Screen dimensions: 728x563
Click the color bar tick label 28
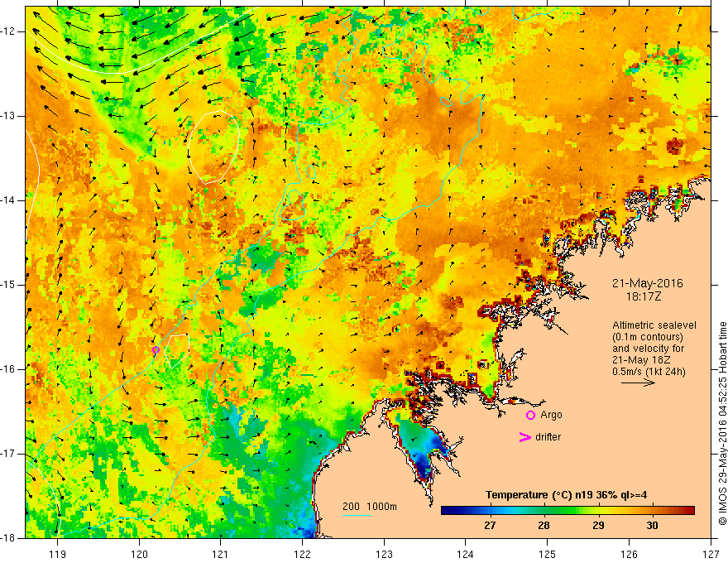[x=544, y=526]
